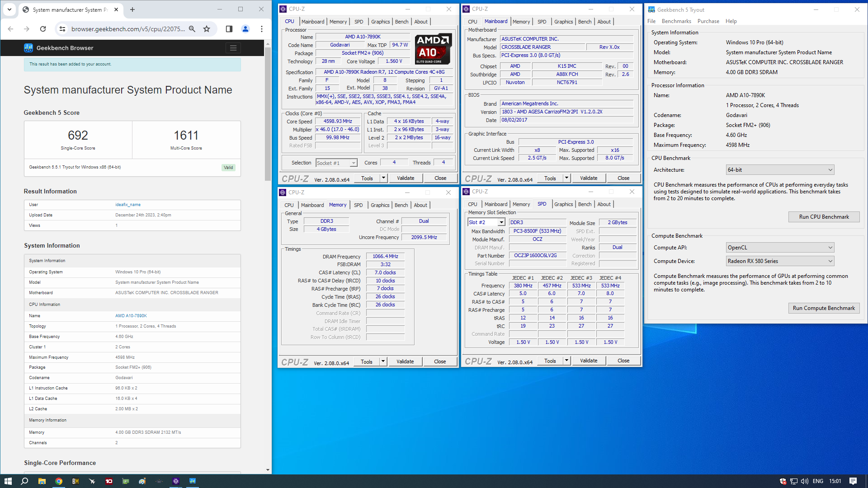The height and width of the screenshot is (488, 868).
Task: Click the Geekbench Browser logo icon
Action: (28, 48)
